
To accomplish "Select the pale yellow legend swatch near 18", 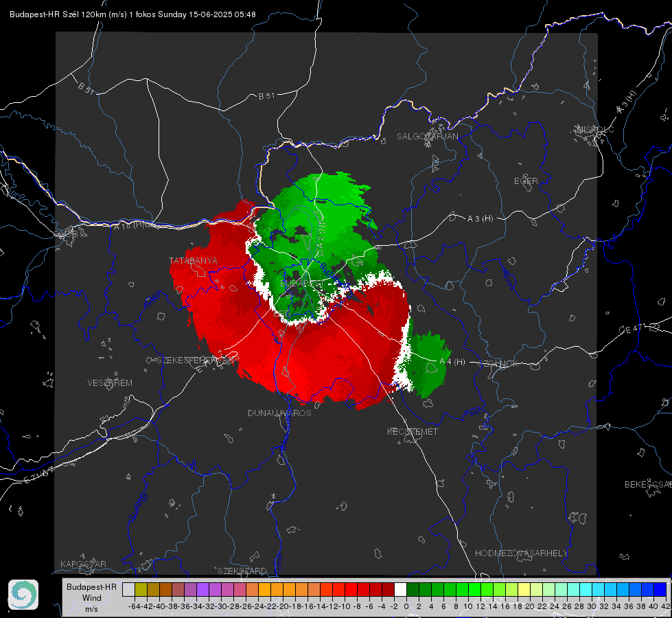I will click(x=524, y=589).
